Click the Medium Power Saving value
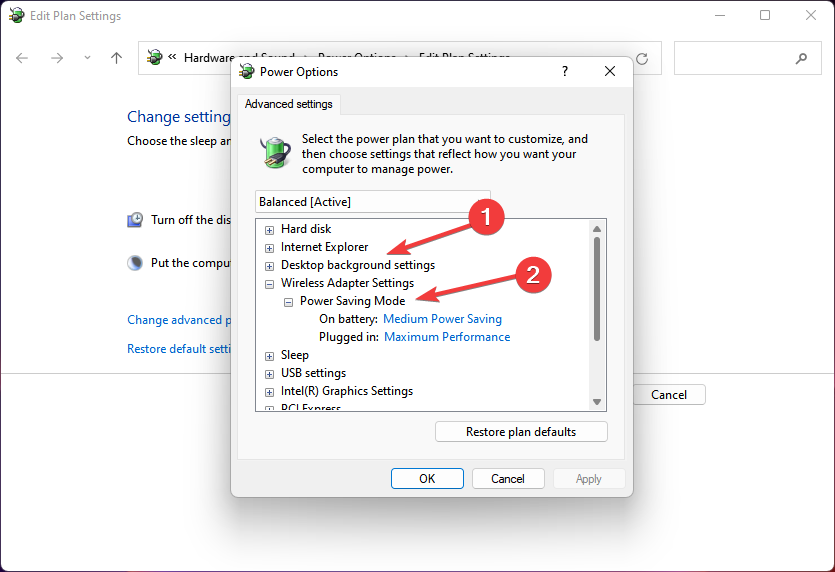The image size is (835, 572). tap(443, 319)
